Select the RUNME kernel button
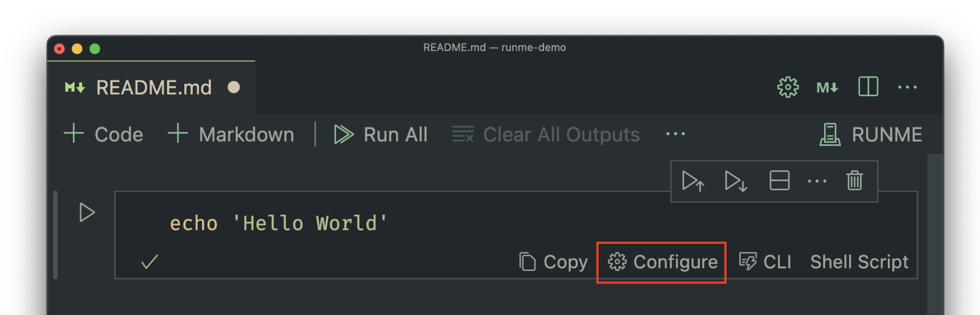Screen dimensions: 980x315 [x=871, y=134]
